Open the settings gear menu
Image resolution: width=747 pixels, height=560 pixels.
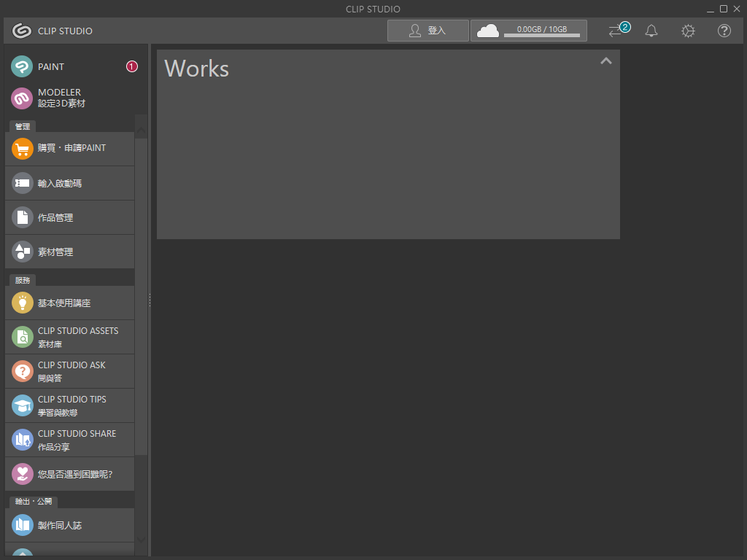(x=688, y=31)
